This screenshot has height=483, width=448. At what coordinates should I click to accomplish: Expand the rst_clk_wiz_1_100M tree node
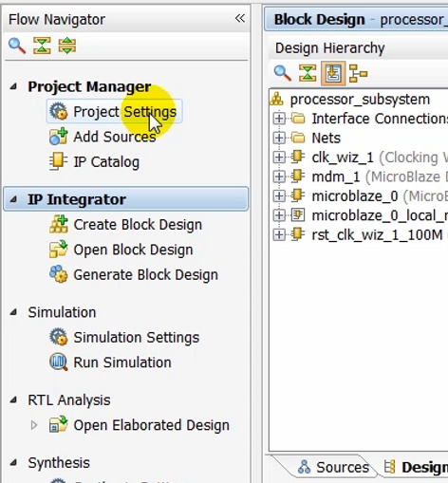pyautogui.click(x=279, y=234)
